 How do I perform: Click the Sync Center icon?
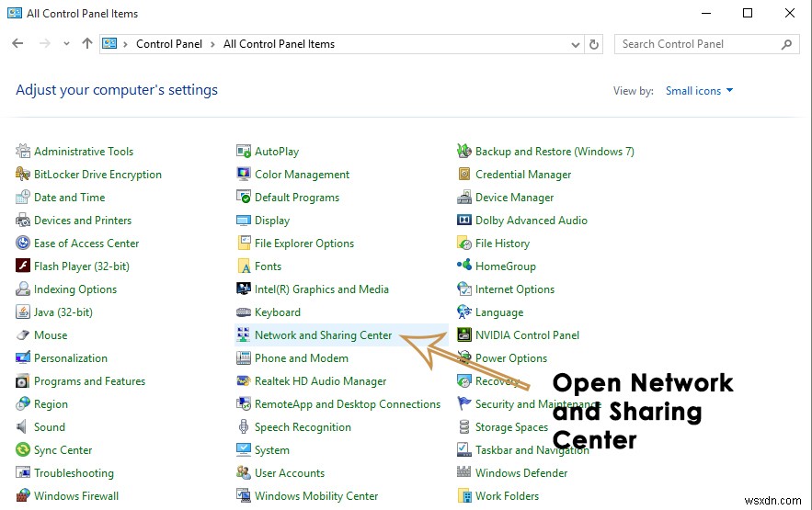[23, 450]
